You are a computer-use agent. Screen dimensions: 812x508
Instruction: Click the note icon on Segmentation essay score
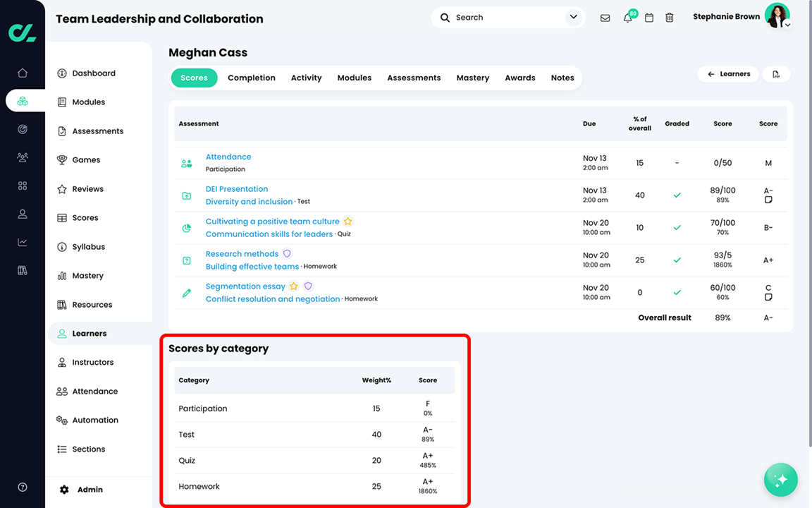pos(768,297)
